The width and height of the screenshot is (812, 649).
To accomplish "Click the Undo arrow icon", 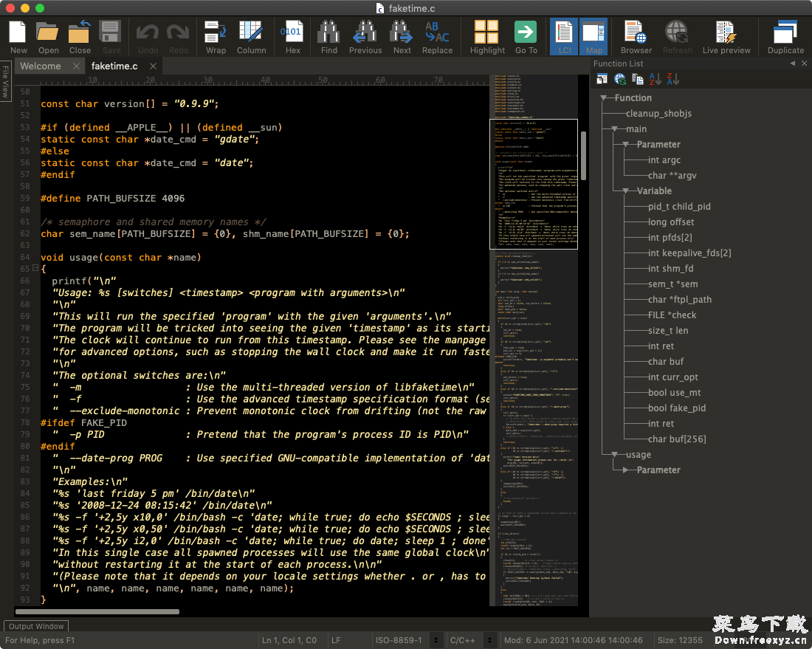I will click(148, 37).
